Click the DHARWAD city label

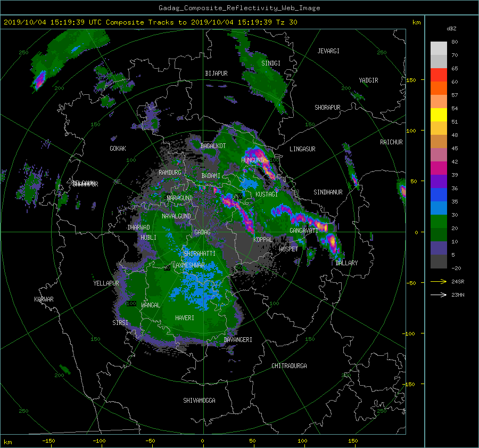point(138,227)
